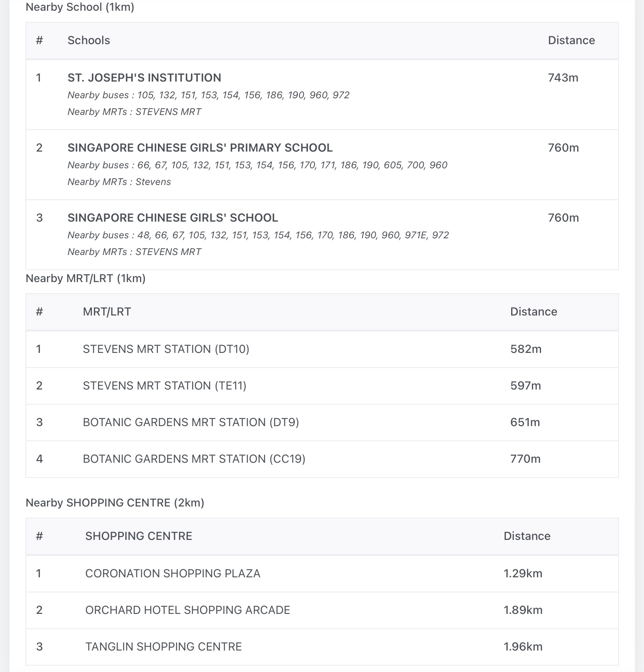Click Nearby buses list for St. Joseph's
Viewport: 644px width, 672px height.
click(x=208, y=95)
